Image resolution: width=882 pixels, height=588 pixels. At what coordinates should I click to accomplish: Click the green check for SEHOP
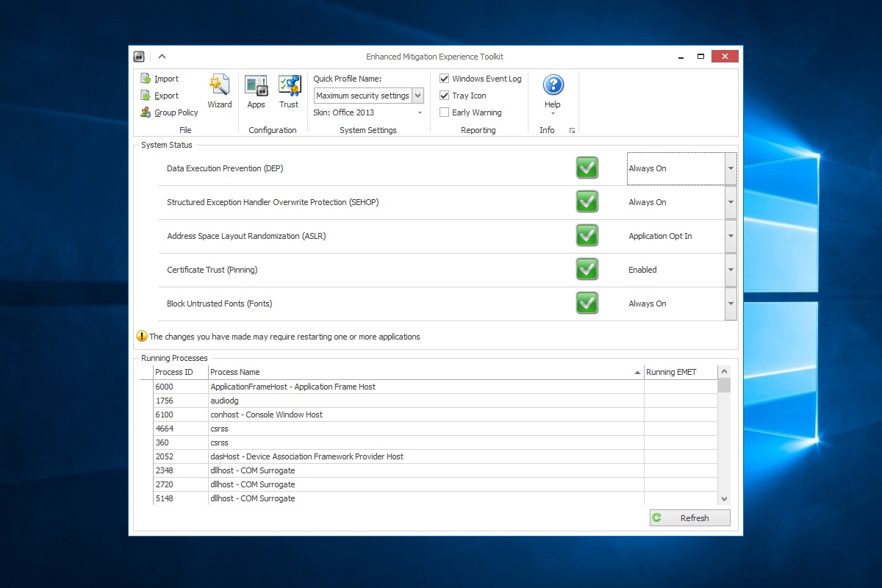[587, 202]
